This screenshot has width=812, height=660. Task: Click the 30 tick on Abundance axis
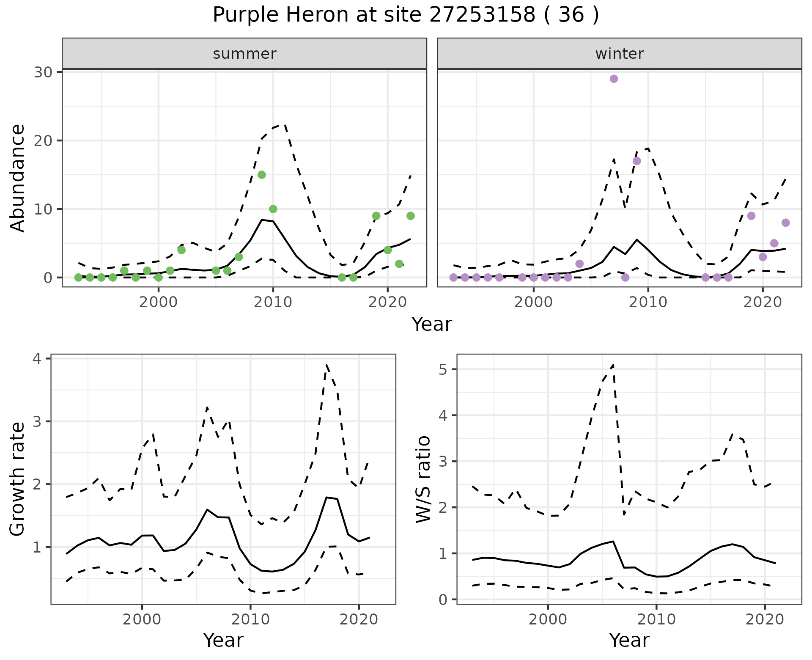click(44, 72)
